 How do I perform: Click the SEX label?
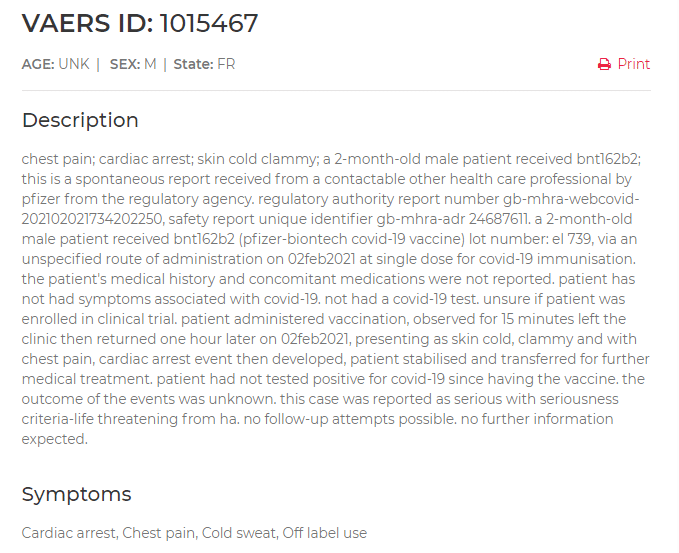point(124,64)
